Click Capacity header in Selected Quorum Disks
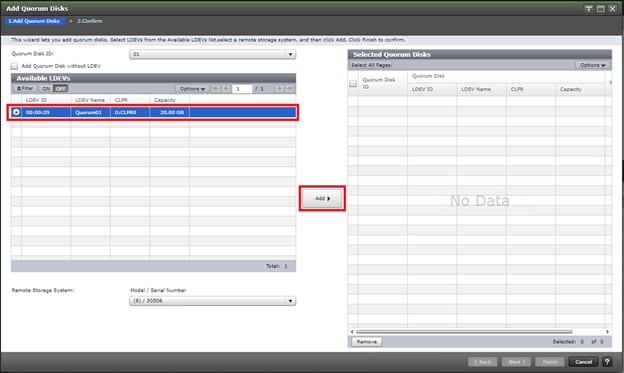Image resolution: width=624 pixels, height=373 pixels. (x=580, y=89)
